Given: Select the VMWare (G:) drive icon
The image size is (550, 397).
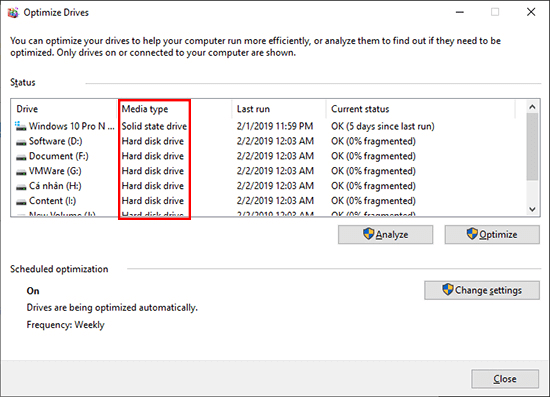Looking at the screenshot, I should 21,172.
